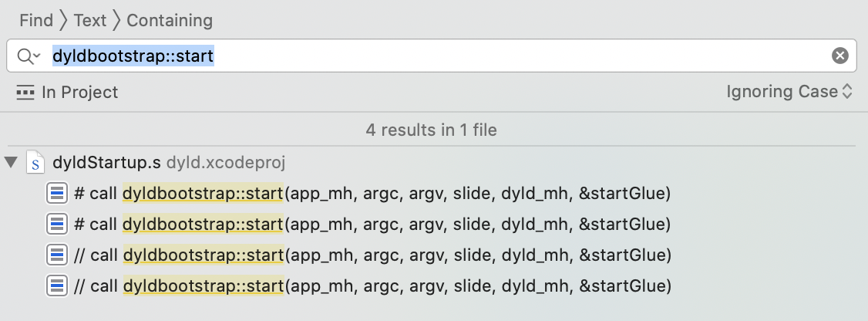Click the third search result text icon
The height and width of the screenshot is (321, 868).
pyautogui.click(x=56, y=255)
